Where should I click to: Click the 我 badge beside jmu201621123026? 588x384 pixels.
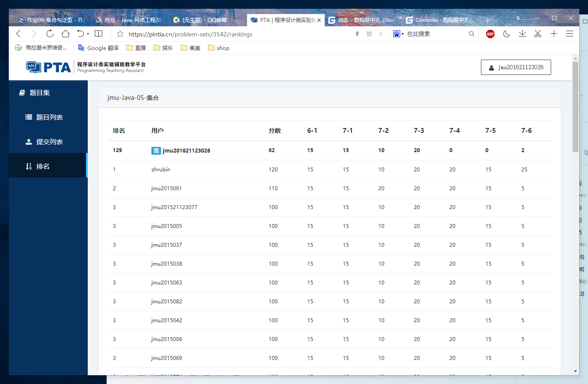[156, 151]
